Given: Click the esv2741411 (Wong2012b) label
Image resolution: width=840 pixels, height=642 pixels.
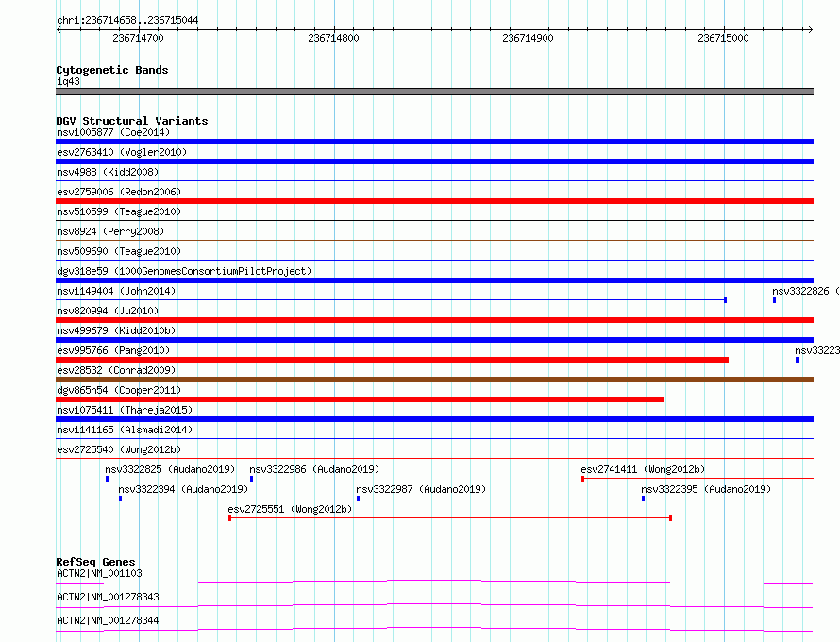Looking at the screenshot, I should [x=643, y=469].
